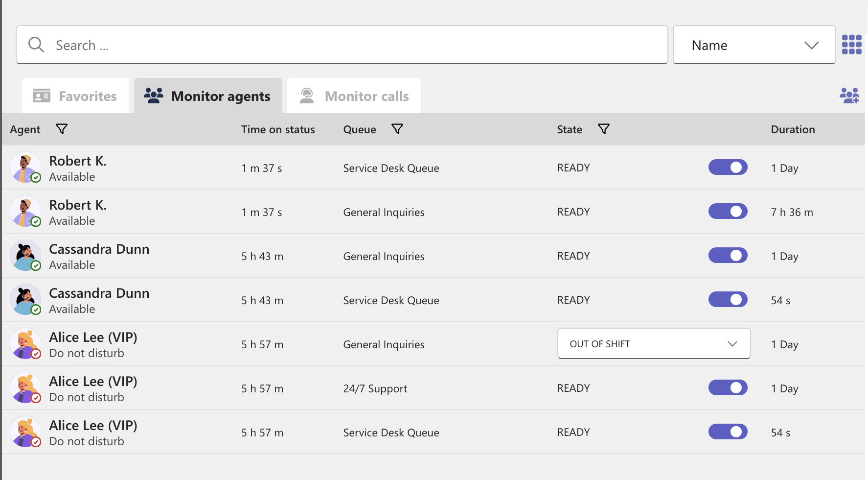Click the Duration column header
This screenshot has width=868, height=480.
pyautogui.click(x=793, y=129)
